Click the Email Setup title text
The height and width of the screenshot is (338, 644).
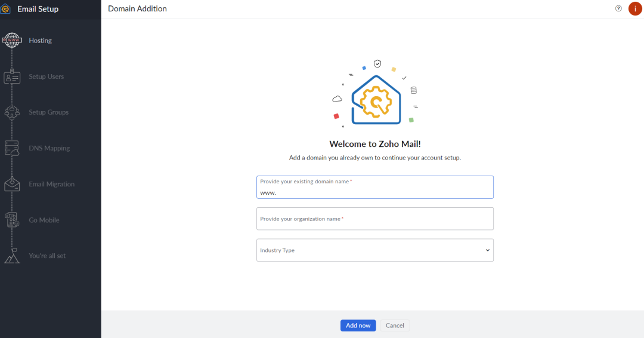click(x=38, y=9)
